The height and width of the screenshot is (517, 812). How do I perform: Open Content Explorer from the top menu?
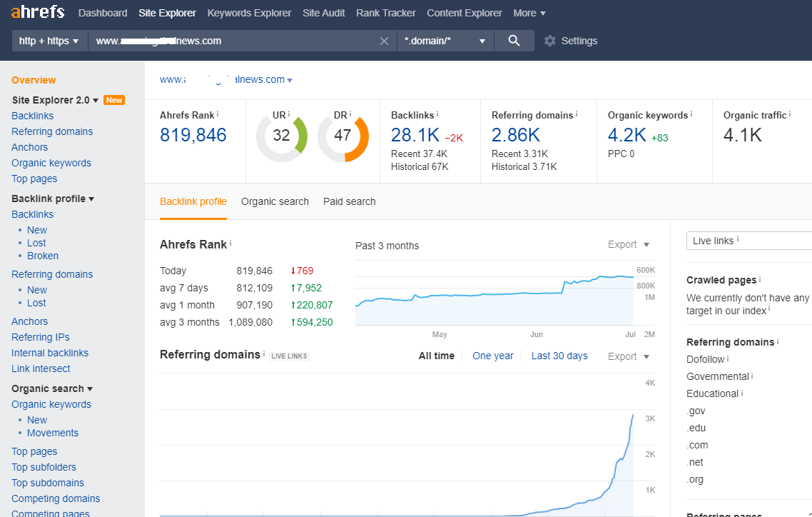pos(465,13)
